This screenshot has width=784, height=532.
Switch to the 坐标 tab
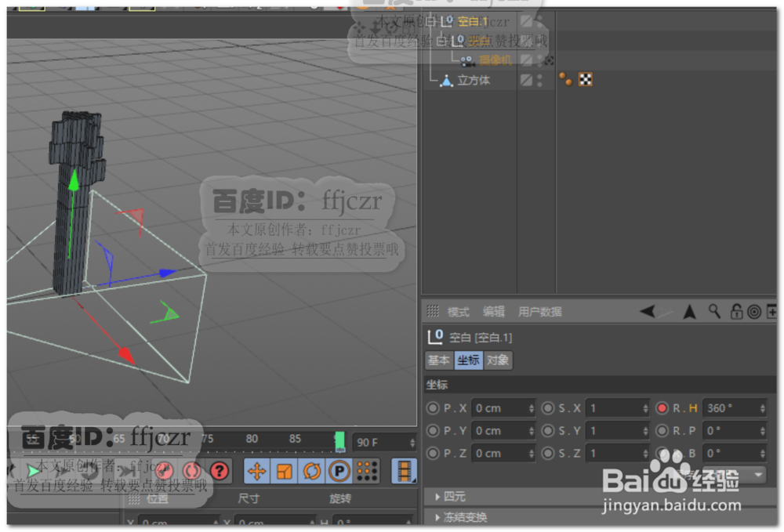pos(469,360)
